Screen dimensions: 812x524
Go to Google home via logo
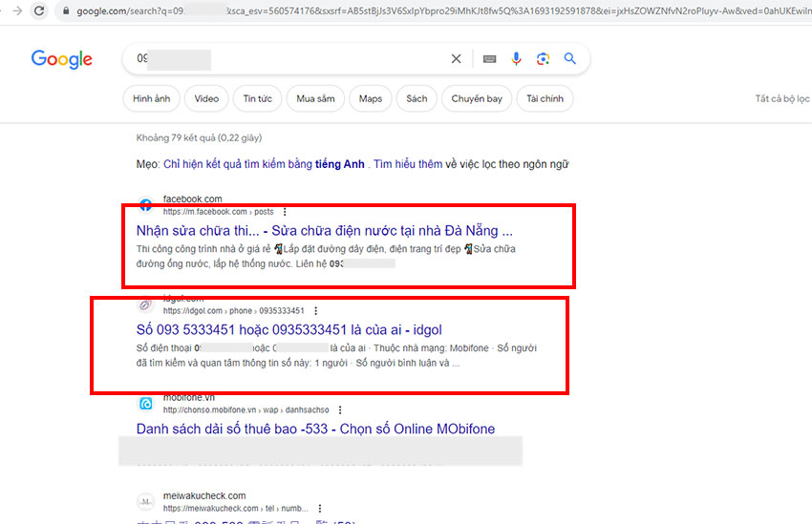coord(62,59)
